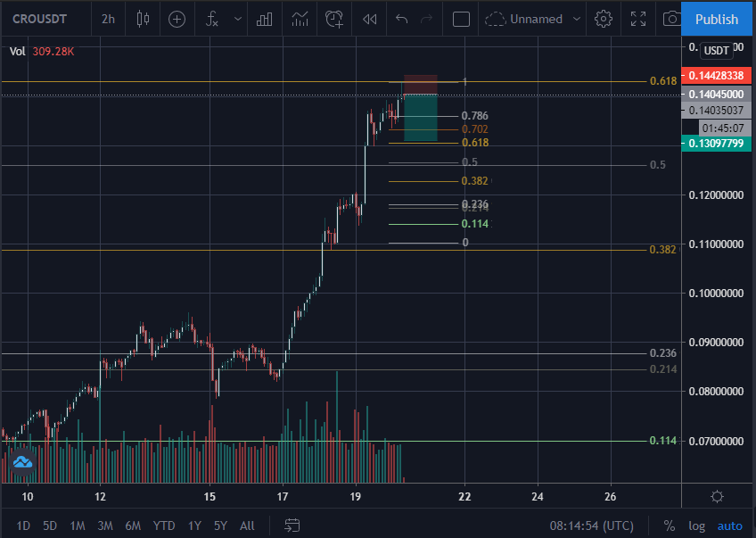Click the small 0.382 Fibonacci level label
The height and width of the screenshot is (538, 756).
click(x=475, y=181)
